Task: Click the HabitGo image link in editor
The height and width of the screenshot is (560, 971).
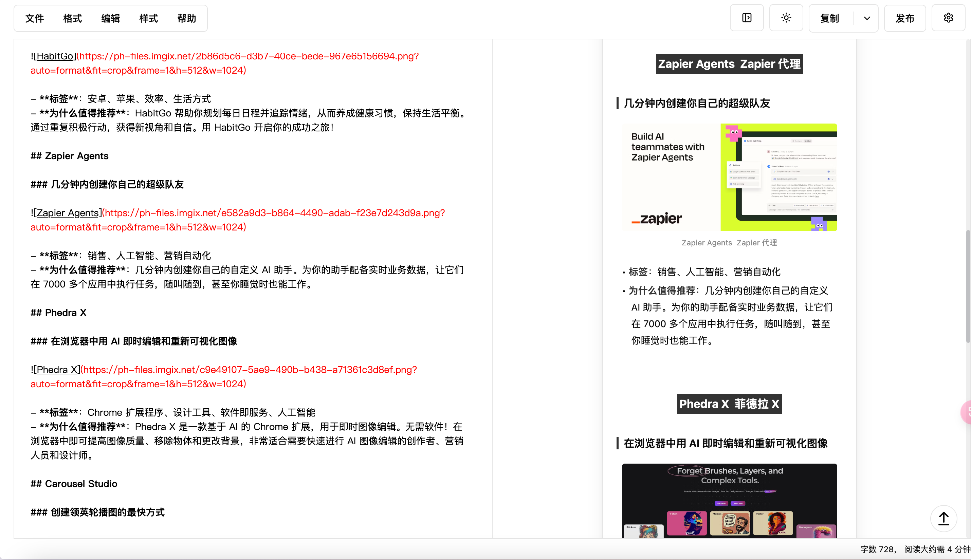Action: tap(55, 56)
